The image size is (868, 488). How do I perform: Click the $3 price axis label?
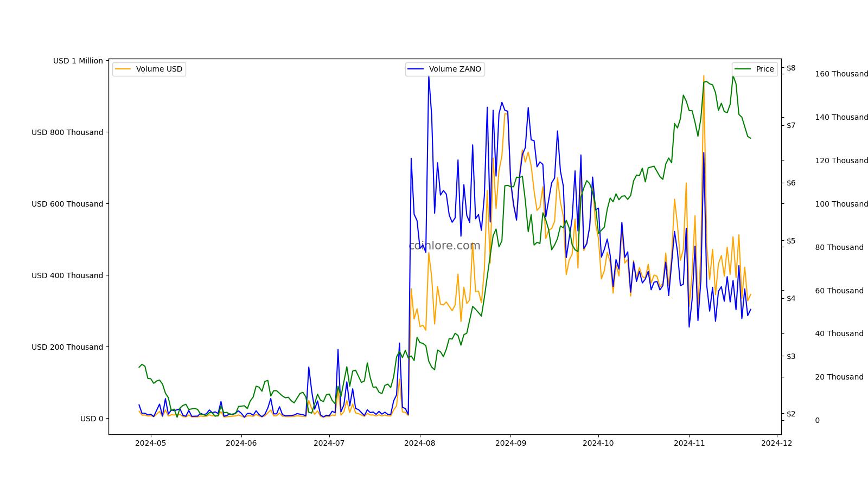[x=791, y=356]
